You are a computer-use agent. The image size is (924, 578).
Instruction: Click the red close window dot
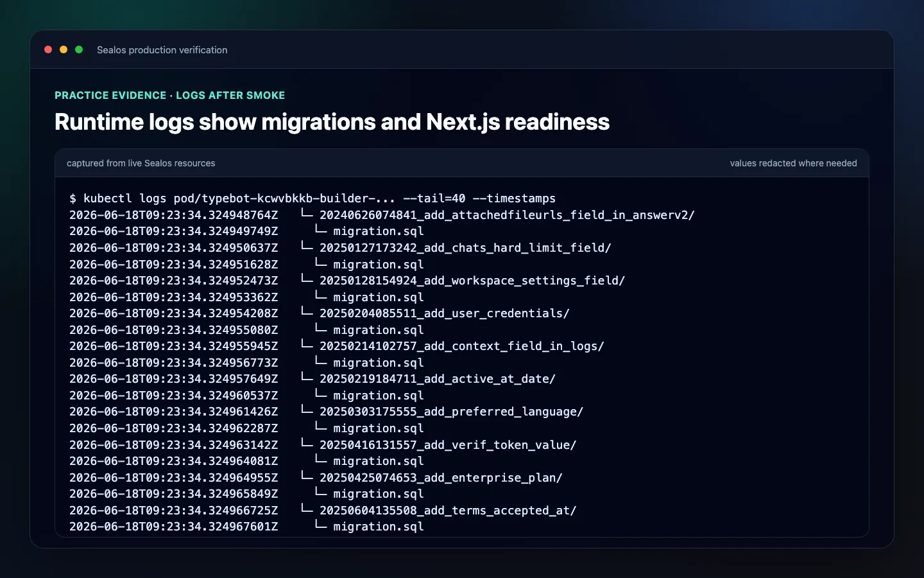pos(48,49)
